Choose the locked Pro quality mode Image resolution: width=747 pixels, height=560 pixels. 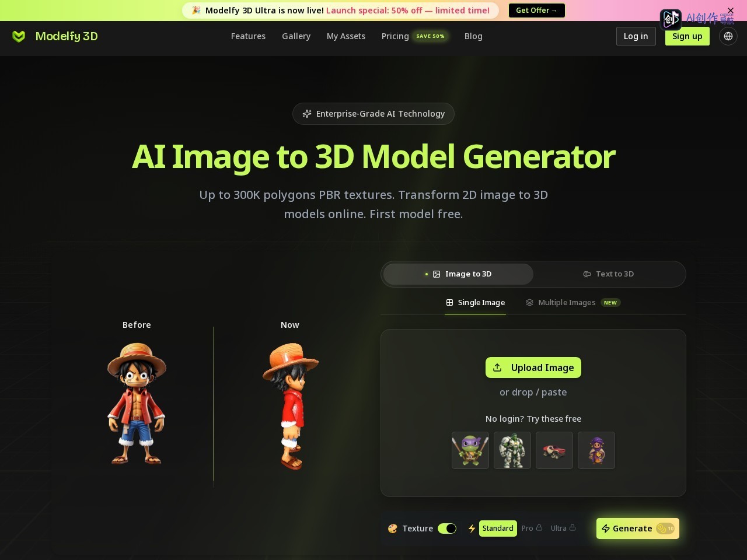532,528
